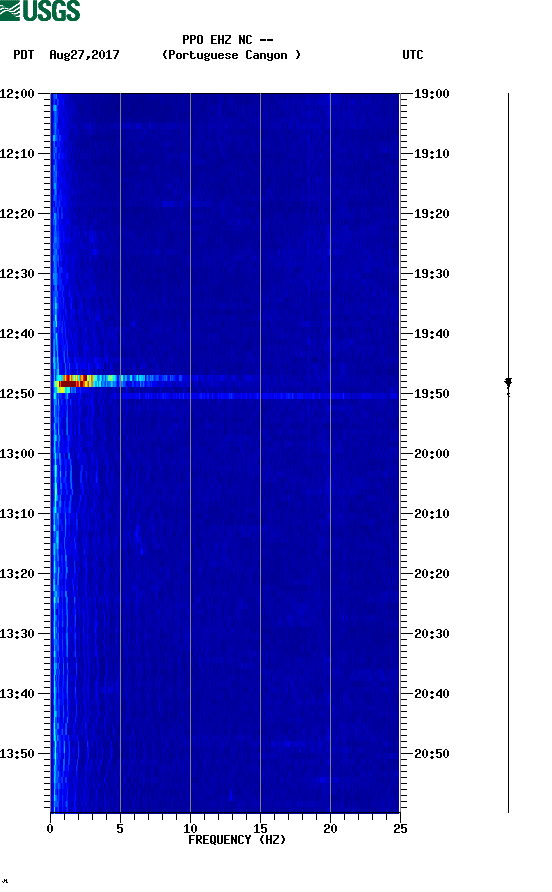
Task: Click the '19:30' UTC time label
Action: point(431,274)
